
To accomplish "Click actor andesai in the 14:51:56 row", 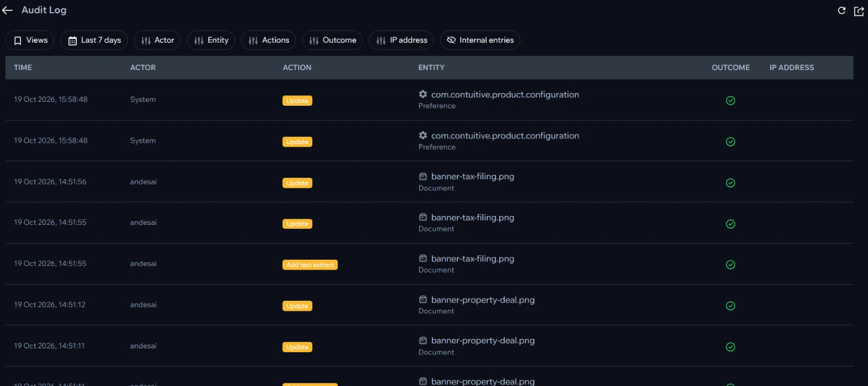I will [143, 182].
